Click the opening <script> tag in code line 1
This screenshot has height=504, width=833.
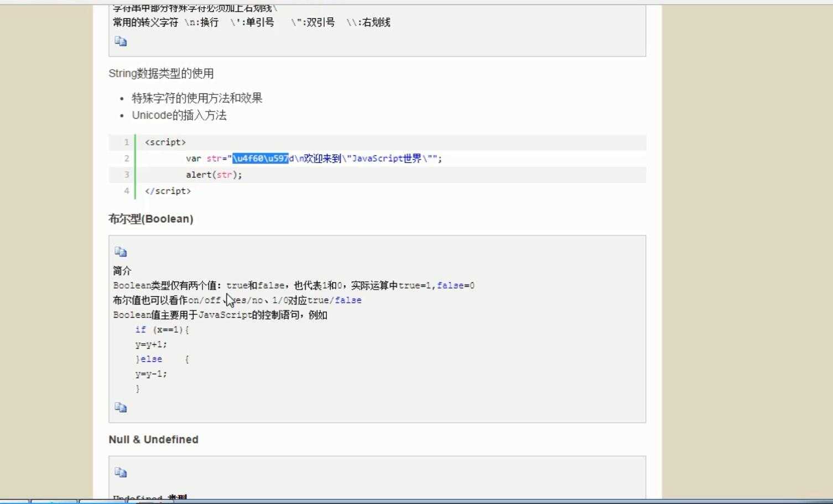click(165, 142)
